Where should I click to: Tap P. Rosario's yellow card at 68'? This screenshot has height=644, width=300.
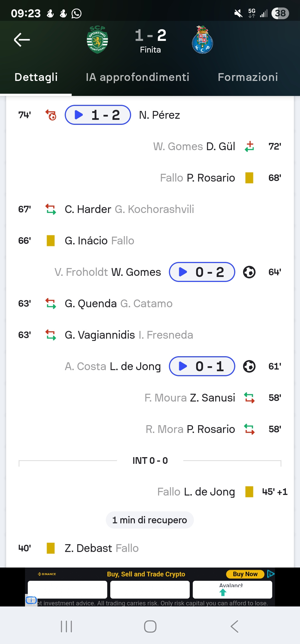(x=249, y=178)
